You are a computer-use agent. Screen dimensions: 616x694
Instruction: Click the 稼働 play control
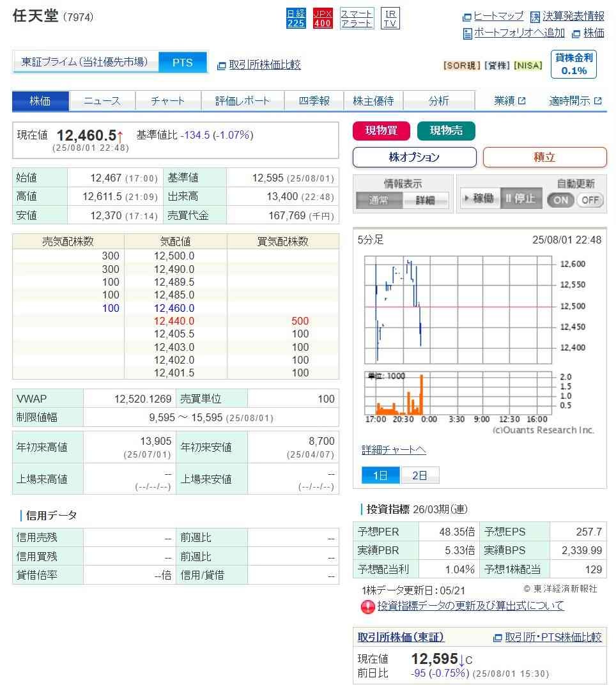pos(479,198)
